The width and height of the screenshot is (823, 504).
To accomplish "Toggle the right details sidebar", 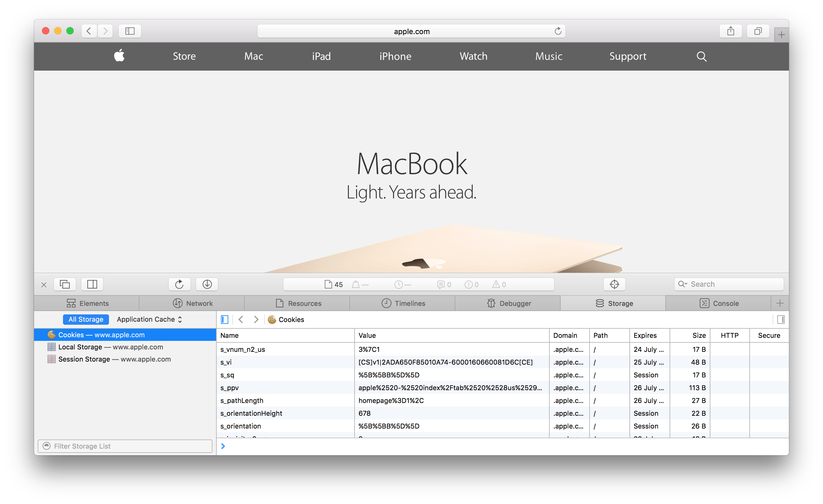I will coord(781,320).
